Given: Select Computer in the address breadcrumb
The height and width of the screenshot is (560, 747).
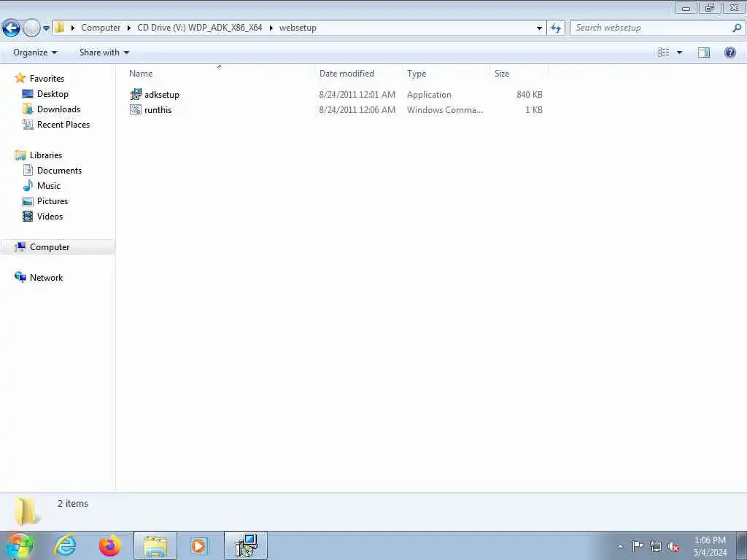Looking at the screenshot, I should (x=101, y=28).
